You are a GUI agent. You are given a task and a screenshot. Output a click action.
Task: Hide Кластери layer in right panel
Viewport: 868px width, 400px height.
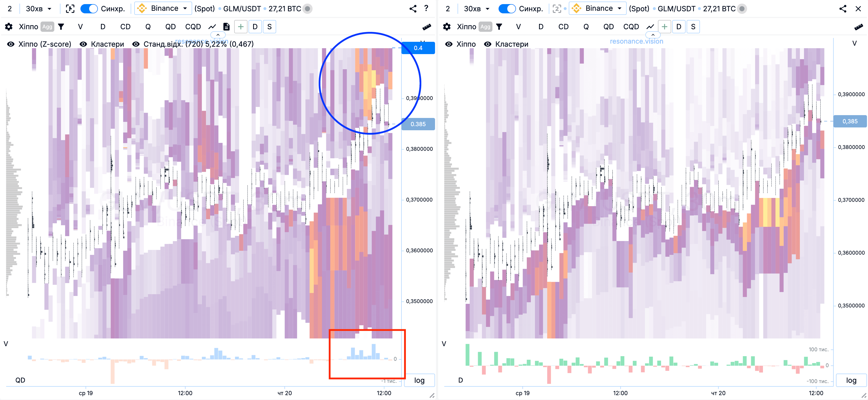coord(488,44)
